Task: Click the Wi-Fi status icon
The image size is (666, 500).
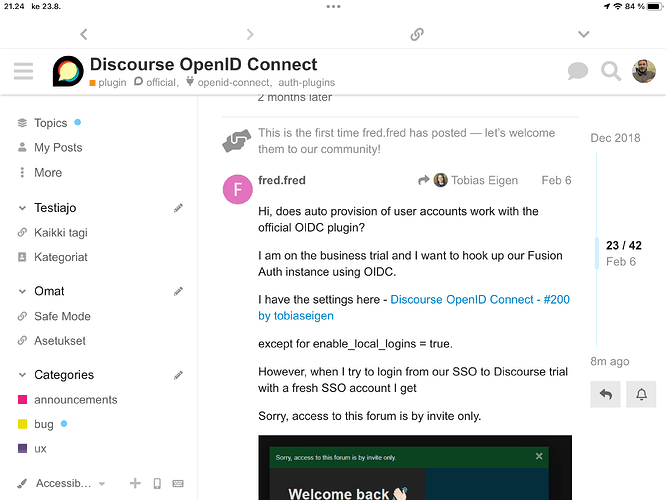Action: [618, 6]
